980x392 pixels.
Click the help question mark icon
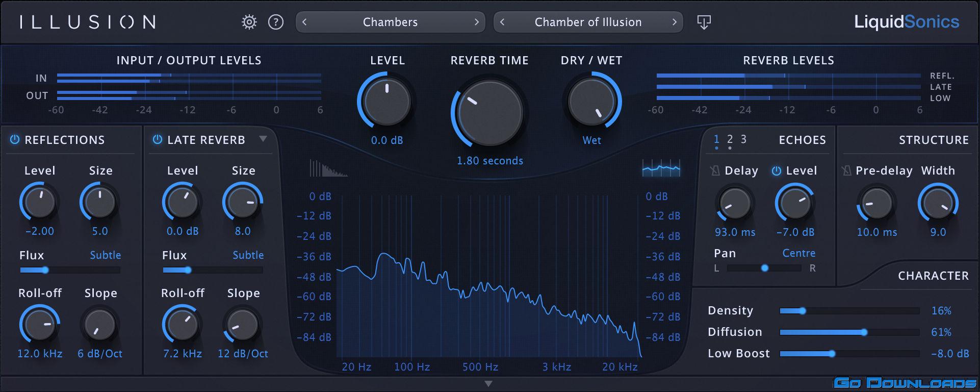[x=276, y=22]
